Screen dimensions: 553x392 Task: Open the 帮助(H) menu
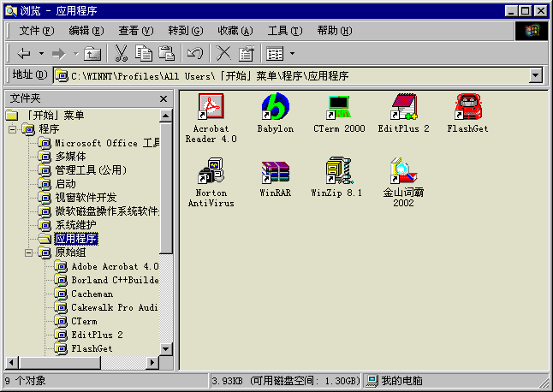pos(335,31)
